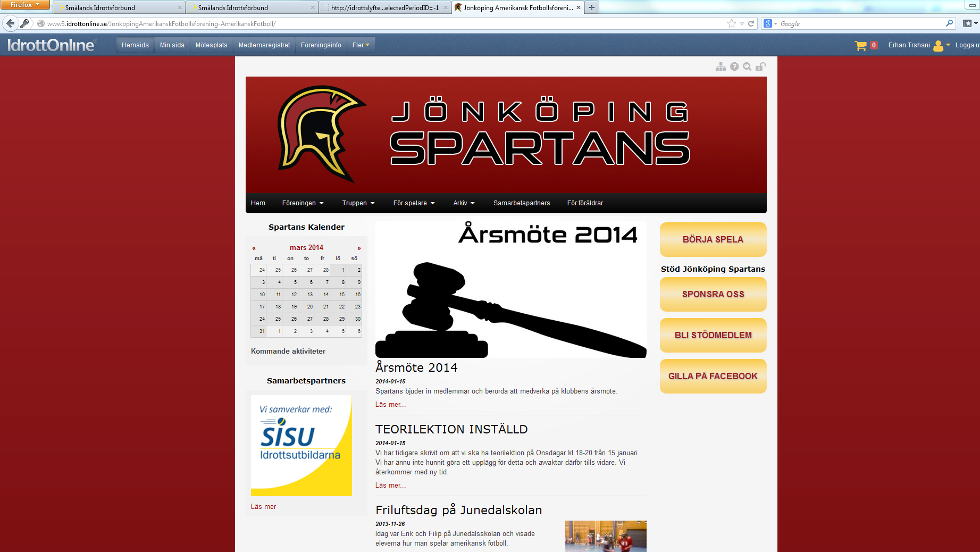Open the help question mark icon
The image size is (980, 552).
(x=734, y=66)
